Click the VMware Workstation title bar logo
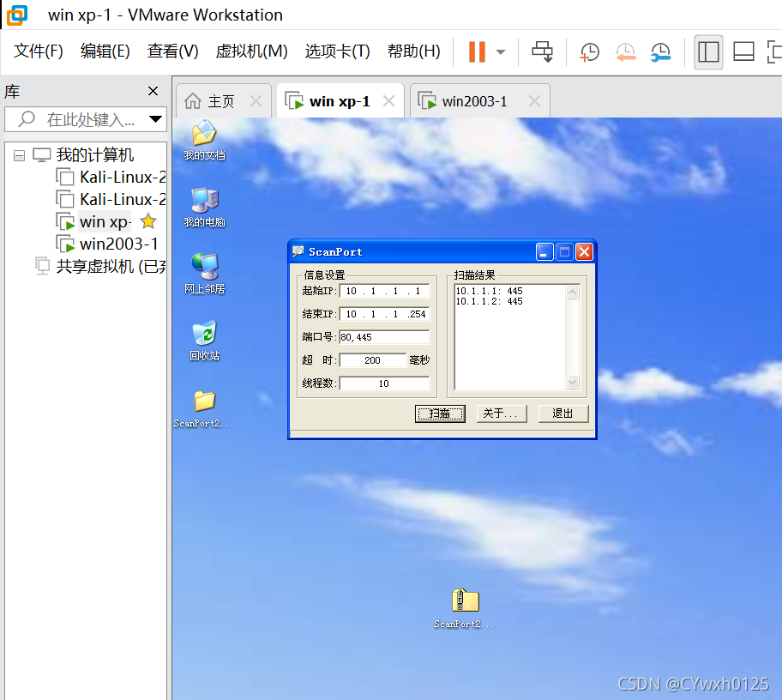The height and width of the screenshot is (700, 782). [x=17, y=15]
